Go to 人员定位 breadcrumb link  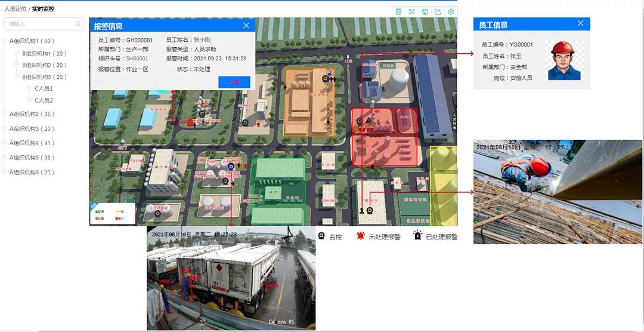coord(15,9)
